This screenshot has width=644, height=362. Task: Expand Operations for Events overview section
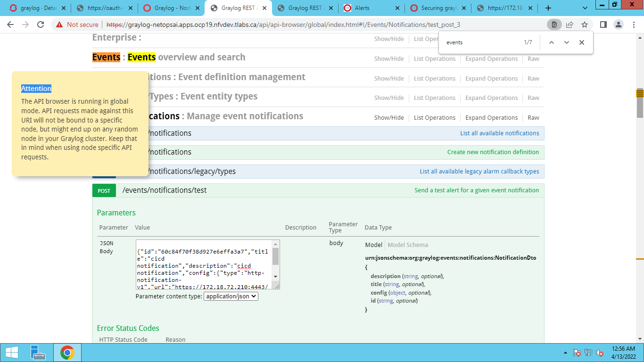pos(491,59)
